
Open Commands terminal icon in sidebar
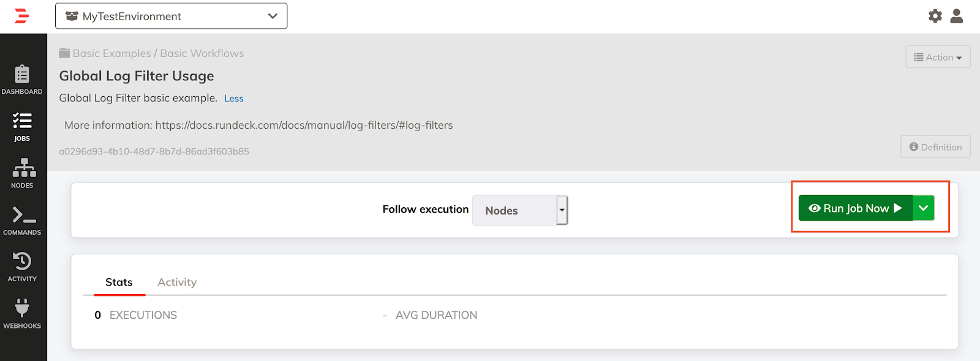pyautogui.click(x=22, y=221)
